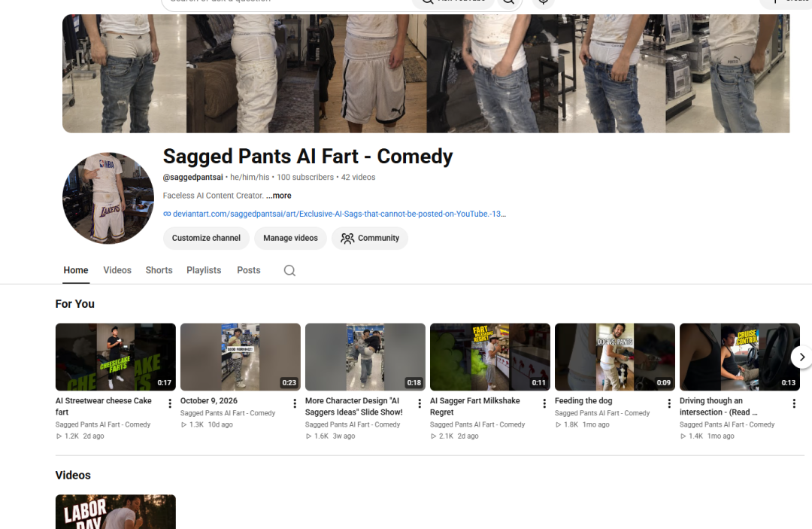Open Manage videos

pyautogui.click(x=290, y=239)
